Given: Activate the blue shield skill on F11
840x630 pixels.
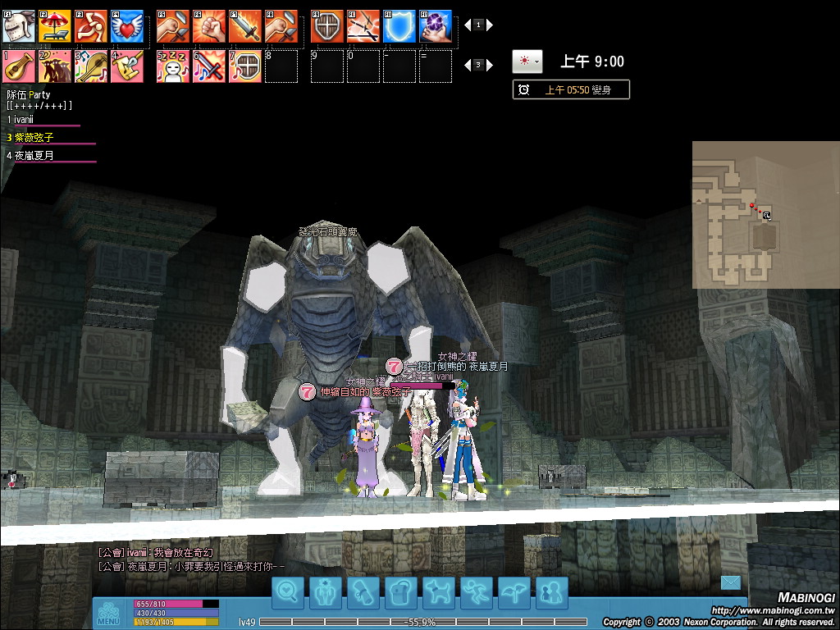Looking at the screenshot, I should 399,26.
